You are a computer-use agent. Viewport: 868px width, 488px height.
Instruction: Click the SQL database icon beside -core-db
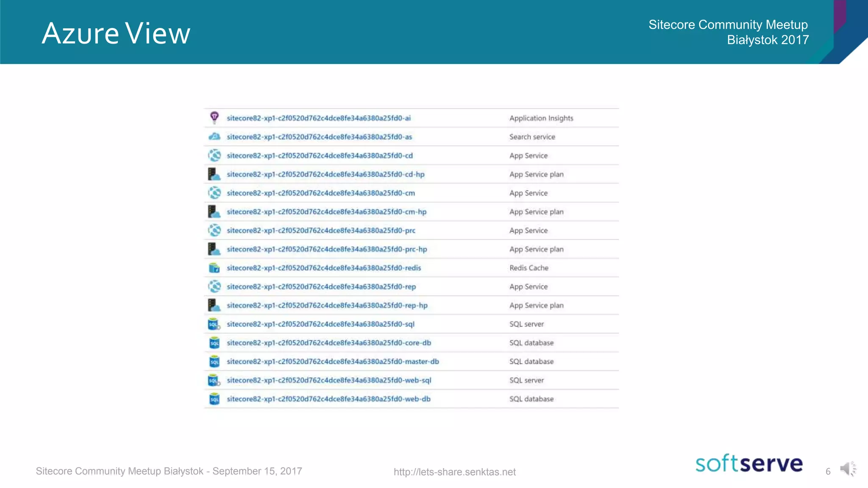(214, 343)
